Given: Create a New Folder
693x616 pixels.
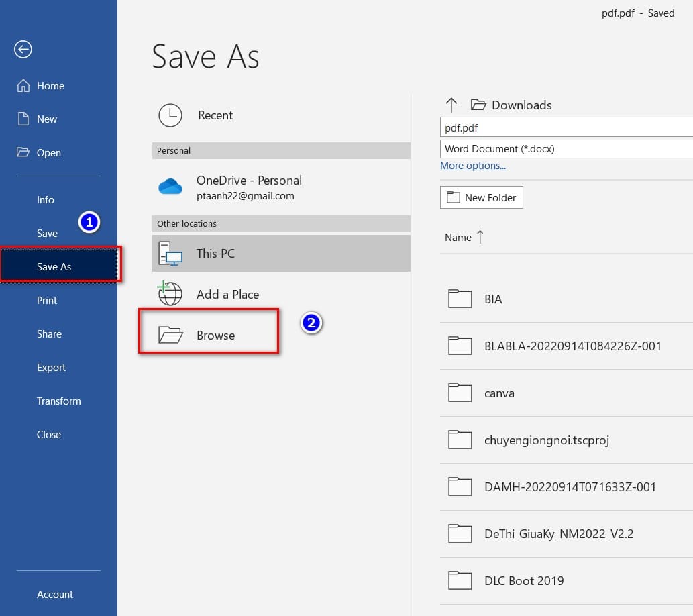Looking at the screenshot, I should [481, 197].
